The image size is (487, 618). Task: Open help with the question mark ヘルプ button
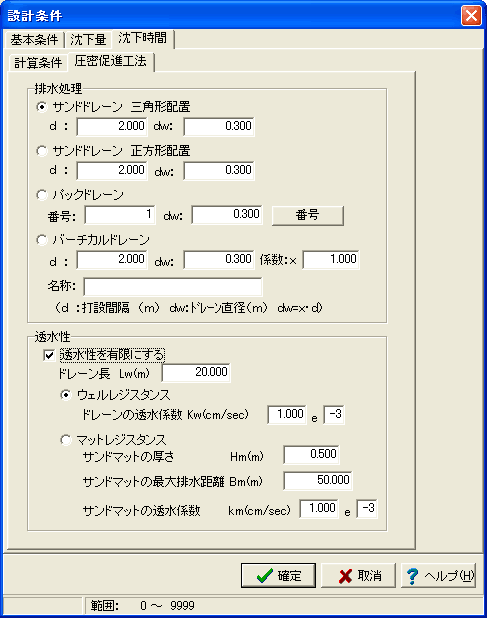pyautogui.click(x=439, y=575)
